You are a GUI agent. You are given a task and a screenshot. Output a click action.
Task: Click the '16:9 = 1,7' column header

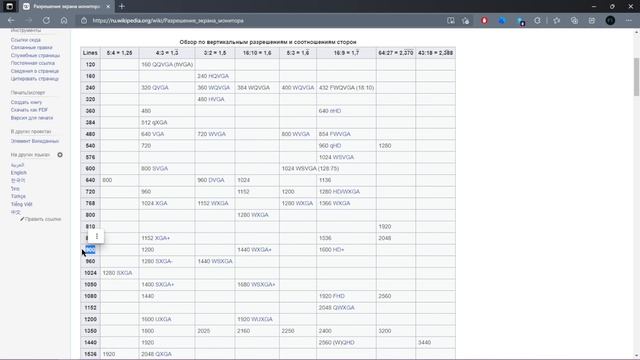[x=346, y=53]
